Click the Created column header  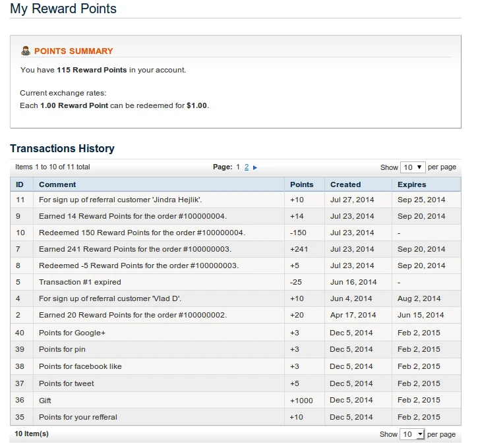point(345,184)
